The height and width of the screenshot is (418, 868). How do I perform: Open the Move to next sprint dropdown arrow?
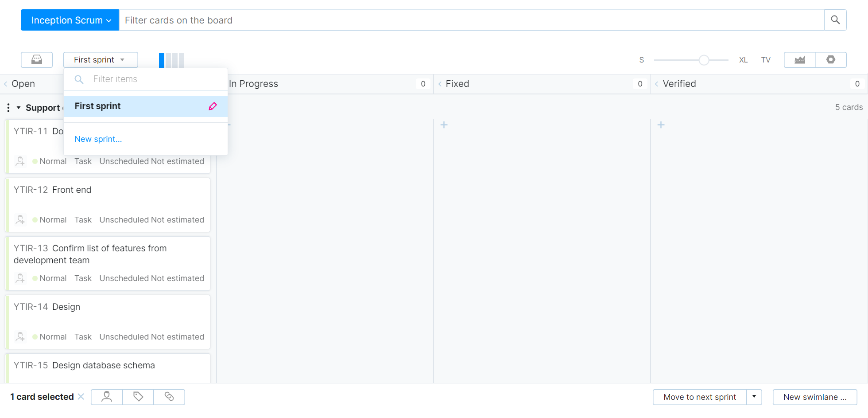tap(754, 397)
